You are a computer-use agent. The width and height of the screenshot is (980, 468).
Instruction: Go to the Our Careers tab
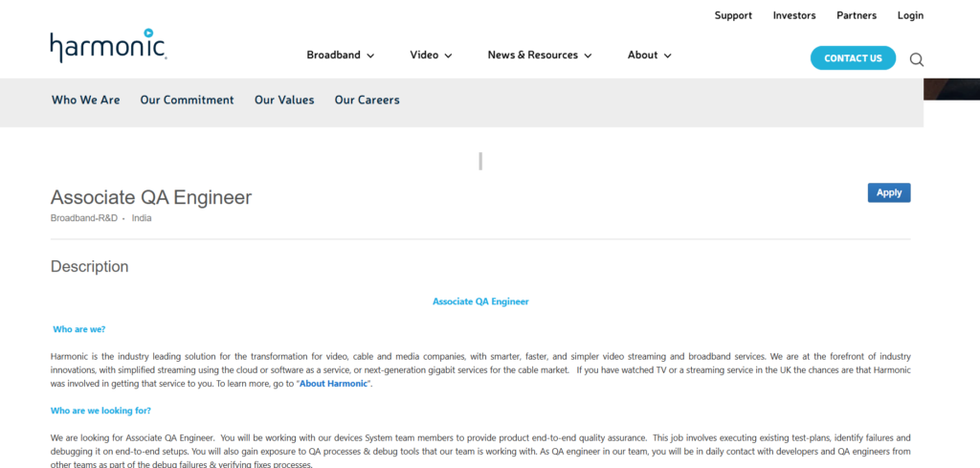pyautogui.click(x=367, y=100)
